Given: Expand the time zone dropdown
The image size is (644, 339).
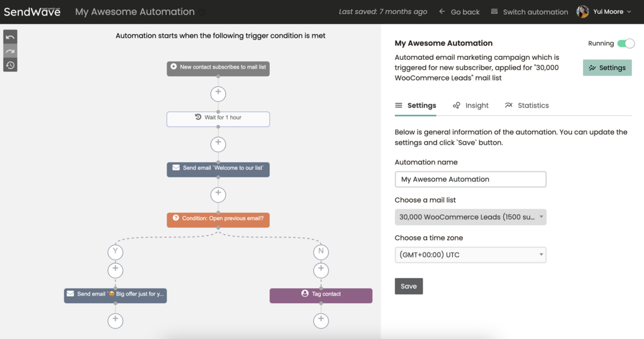Looking at the screenshot, I should pos(470,255).
